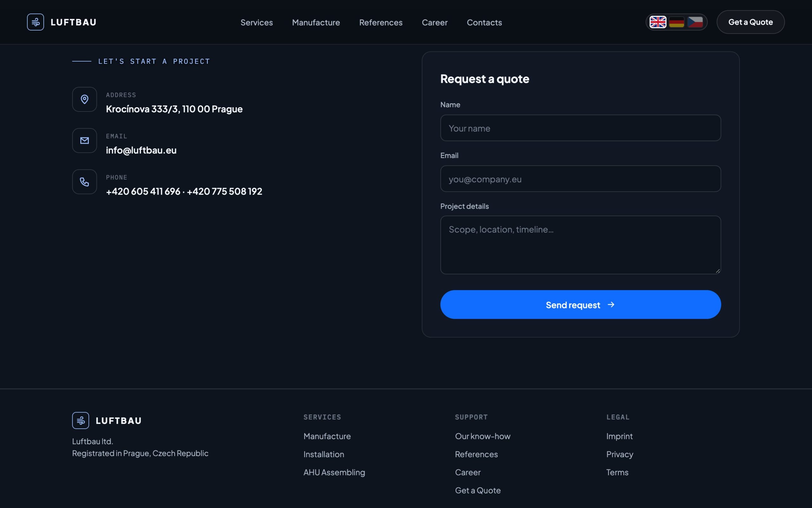
Task: Open footer References link
Action: pyautogui.click(x=476, y=454)
